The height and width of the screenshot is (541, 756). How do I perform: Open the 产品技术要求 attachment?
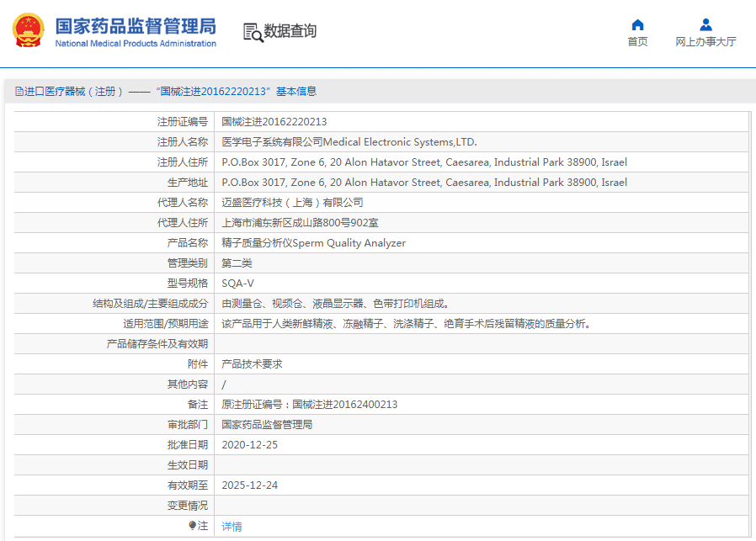[x=252, y=364]
